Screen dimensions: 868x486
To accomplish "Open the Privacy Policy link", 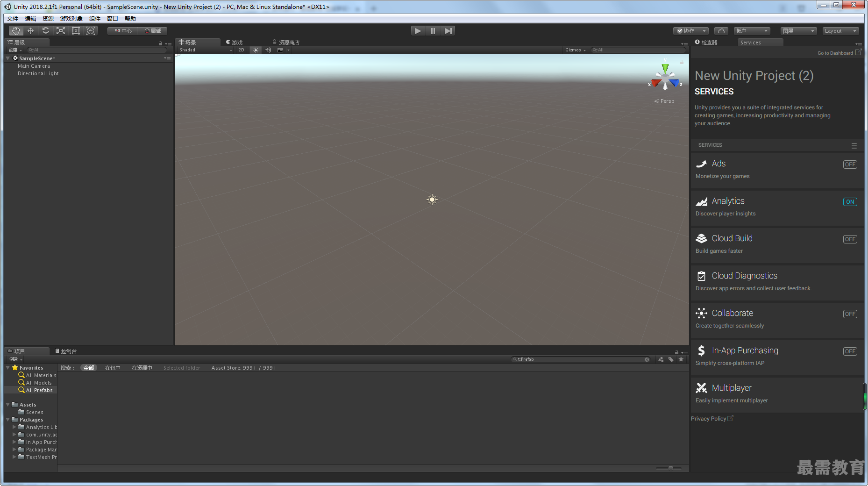I will coord(712,419).
